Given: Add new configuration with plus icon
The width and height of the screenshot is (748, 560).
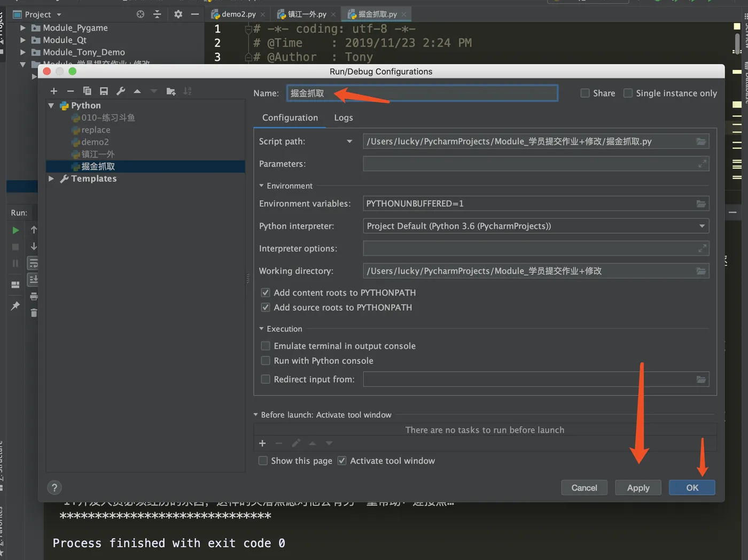Looking at the screenshot, I should pos(53,91).
